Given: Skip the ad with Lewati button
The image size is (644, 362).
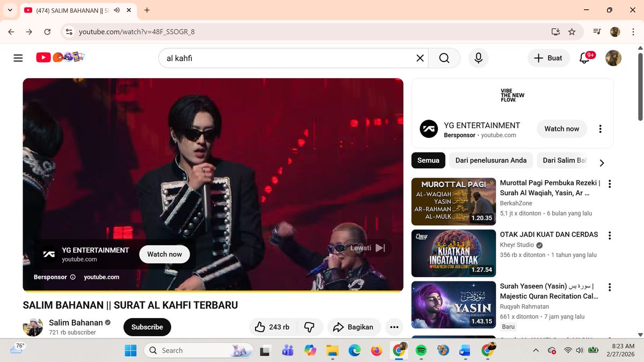Looking at the screenshot, I should point(368,248).
